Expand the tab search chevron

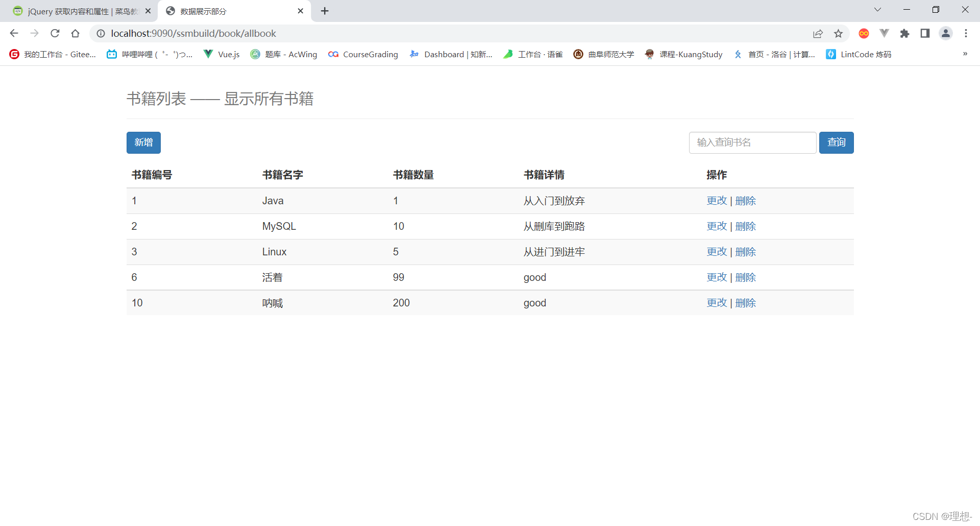tap(877, 10)
